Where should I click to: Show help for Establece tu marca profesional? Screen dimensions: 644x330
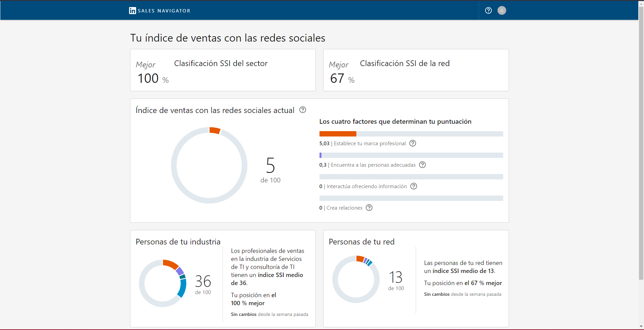[413, 143]
